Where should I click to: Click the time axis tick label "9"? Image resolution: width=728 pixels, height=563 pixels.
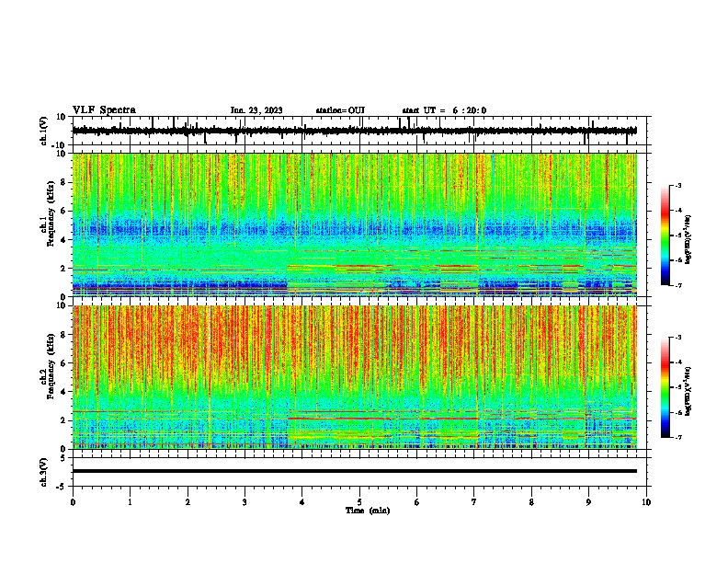click(588, 501)
